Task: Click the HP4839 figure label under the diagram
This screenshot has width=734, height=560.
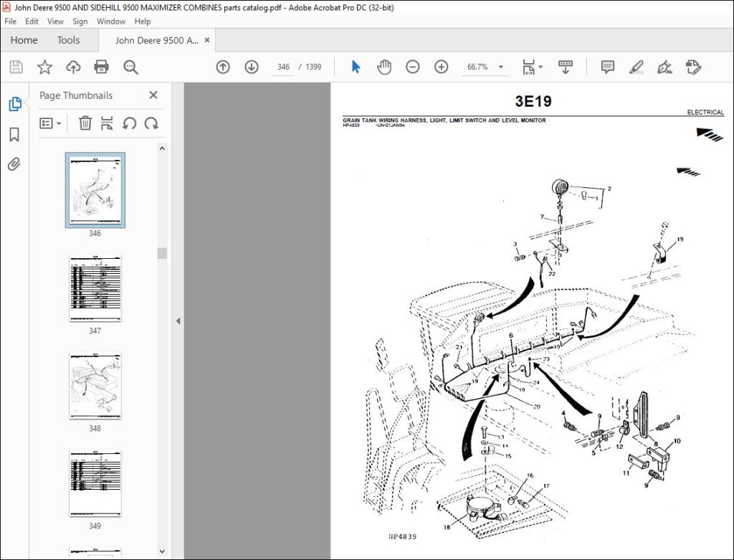Action: click(402, 536)
